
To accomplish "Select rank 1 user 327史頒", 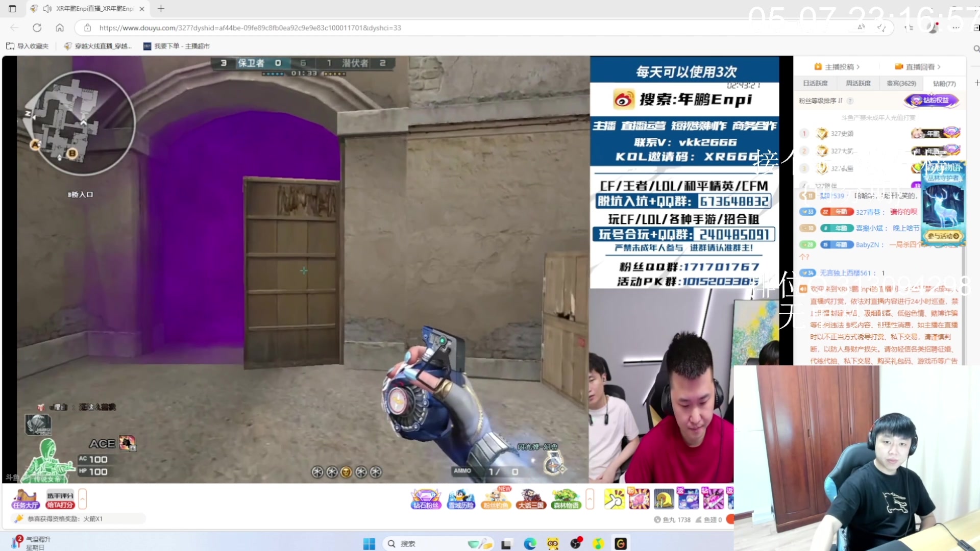I will (x=842, y=134).
